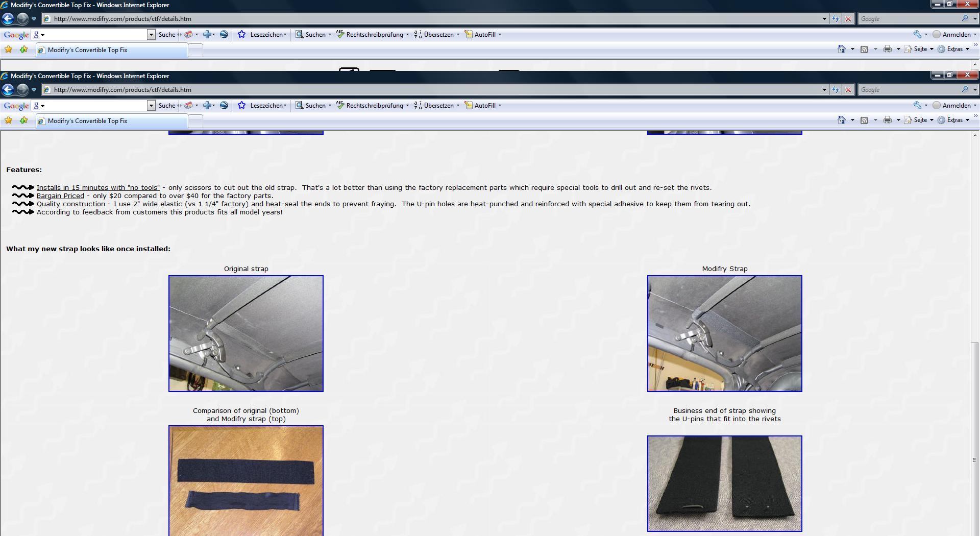Stop page loading in the back window
This screenshot has width=980, height=536.
point(848,19)
